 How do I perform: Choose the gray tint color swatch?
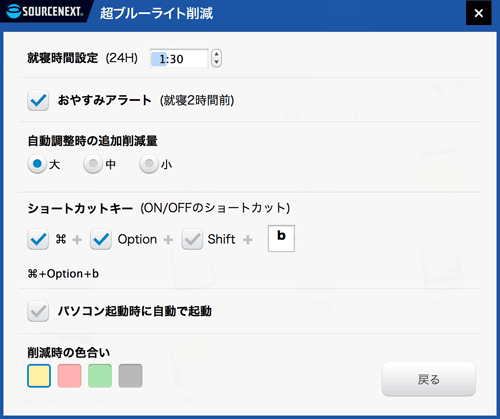point(130,376)
